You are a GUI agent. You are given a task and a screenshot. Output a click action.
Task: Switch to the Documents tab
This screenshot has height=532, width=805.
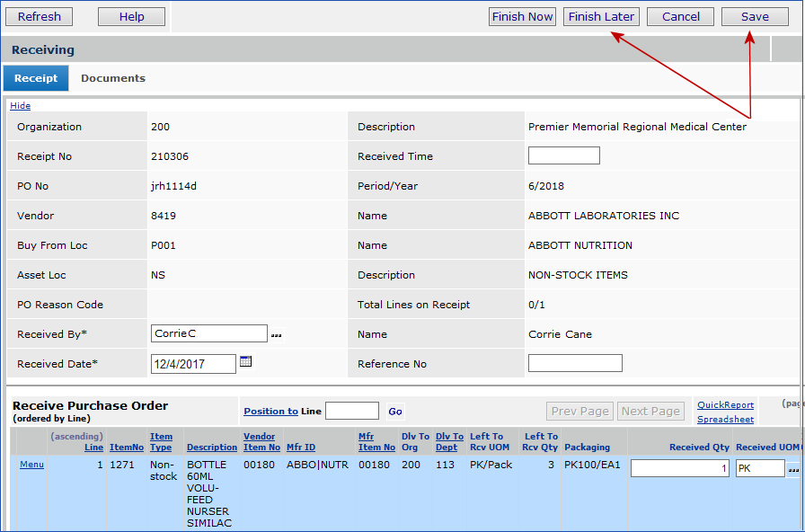(x=113, y=78)
